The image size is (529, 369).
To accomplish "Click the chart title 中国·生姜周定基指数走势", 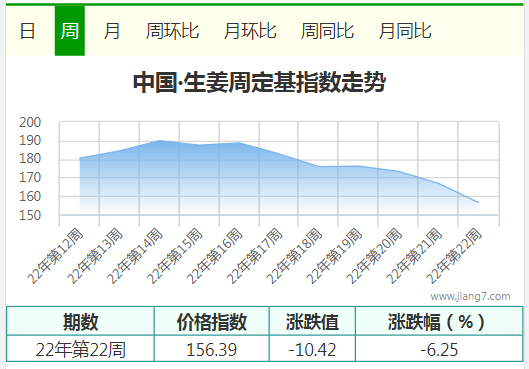I will (259, 82).
